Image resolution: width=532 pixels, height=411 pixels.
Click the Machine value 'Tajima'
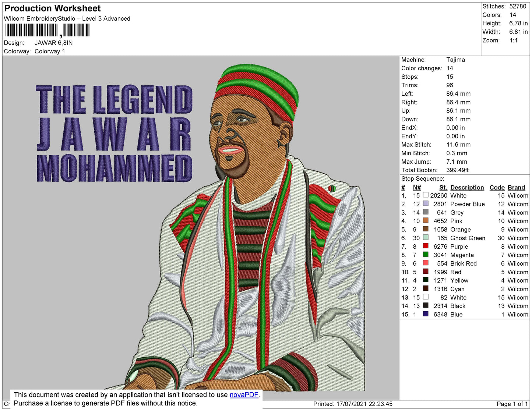[x=455, y=60]
